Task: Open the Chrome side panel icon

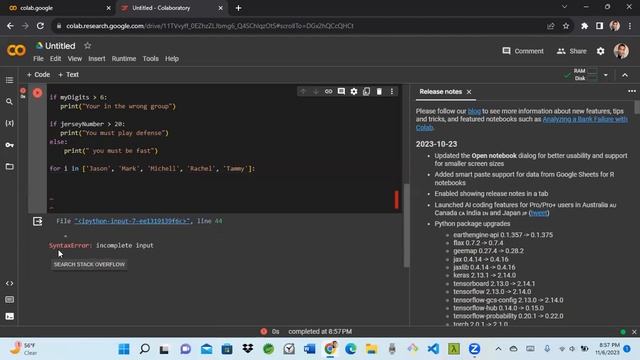Action: click(599, 26)
